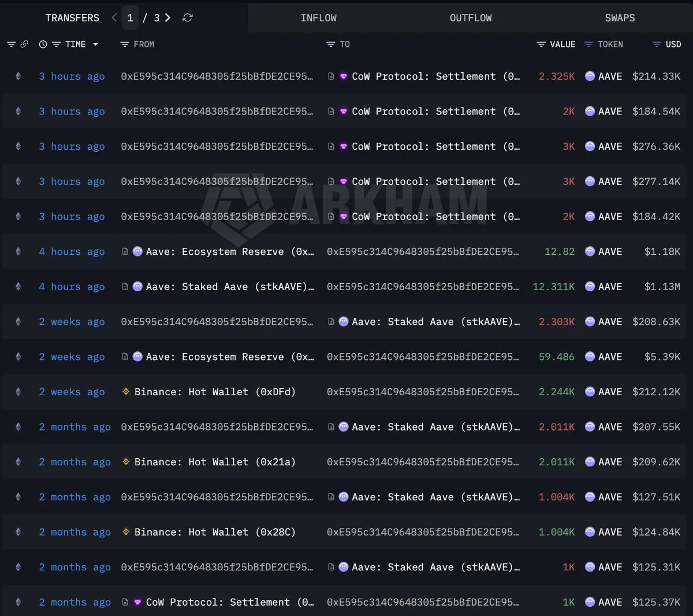Open Binance: Hot Wallet (0xDFd)
This screenshot has height=616, width=693.
[x=215, y=392]
